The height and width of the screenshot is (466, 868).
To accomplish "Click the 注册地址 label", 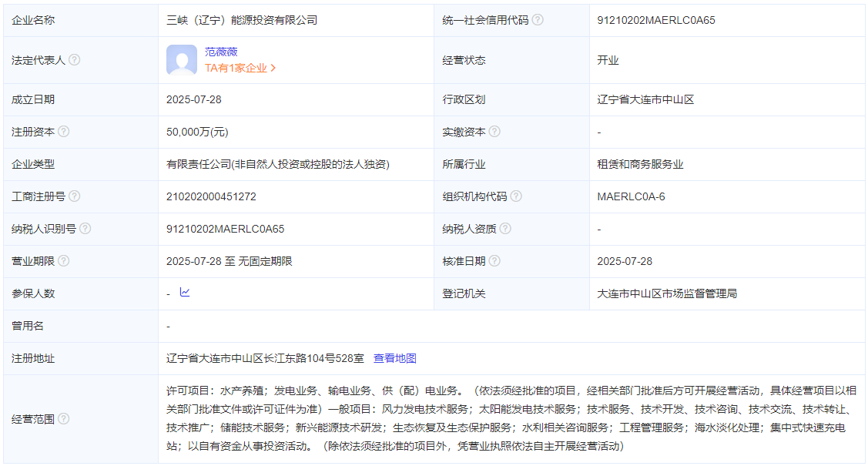I will (x=32, y=359).
